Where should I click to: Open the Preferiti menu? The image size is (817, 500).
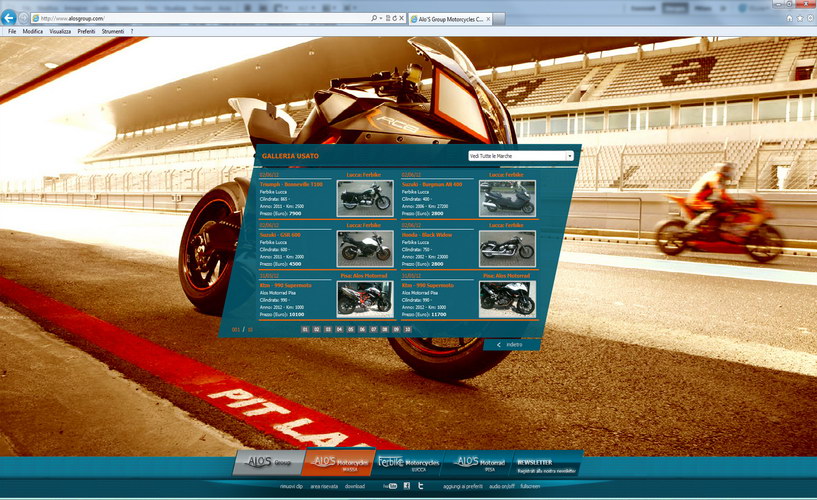tap(86, 31)
